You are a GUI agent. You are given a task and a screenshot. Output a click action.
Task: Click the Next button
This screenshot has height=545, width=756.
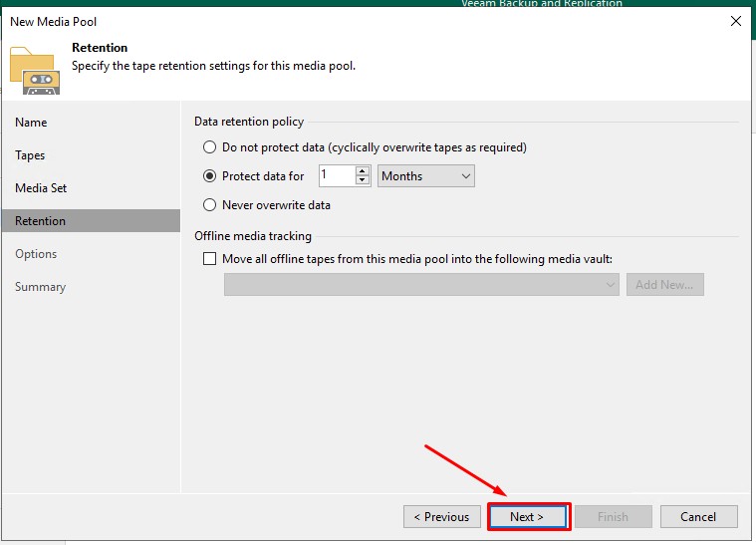point(528,517)
